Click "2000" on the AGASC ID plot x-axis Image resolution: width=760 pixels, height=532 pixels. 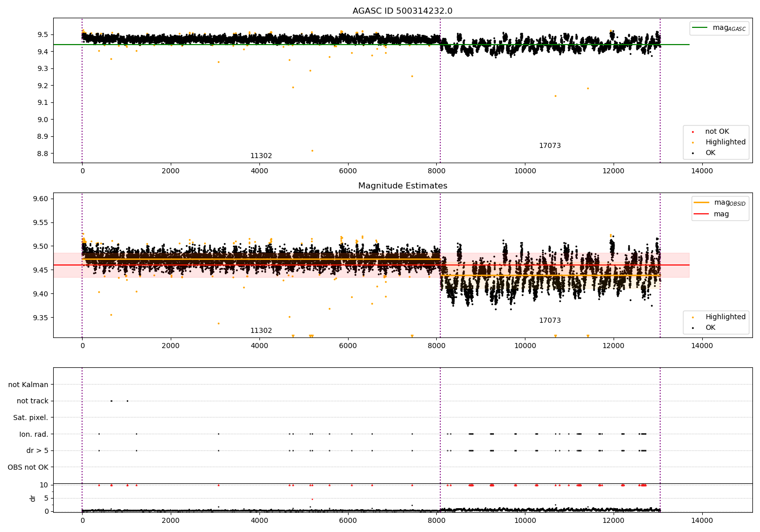(x=171, y=171)
